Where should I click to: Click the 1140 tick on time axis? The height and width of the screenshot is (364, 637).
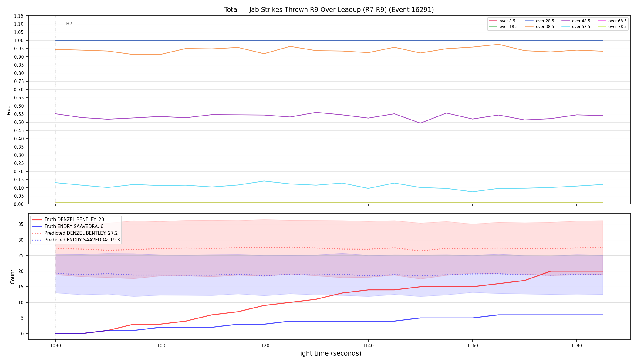tap(368, 345)
